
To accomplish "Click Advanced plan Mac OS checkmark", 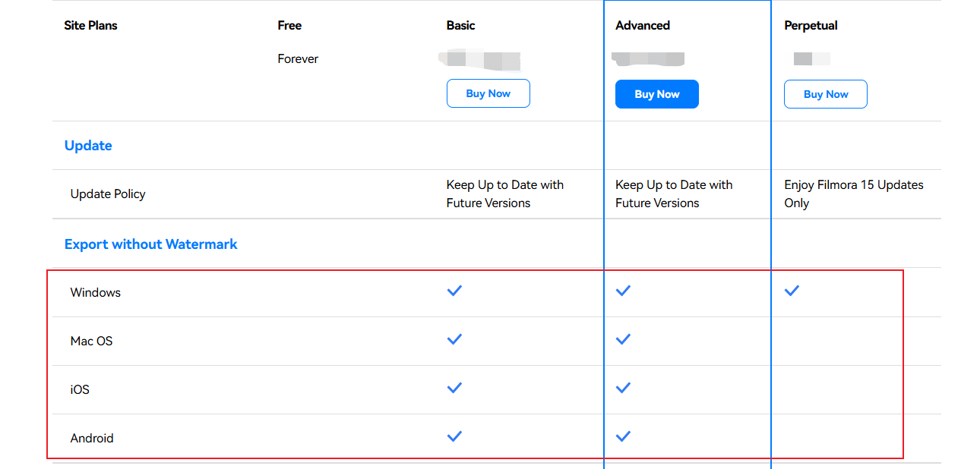I will click(x=623, y=339).
